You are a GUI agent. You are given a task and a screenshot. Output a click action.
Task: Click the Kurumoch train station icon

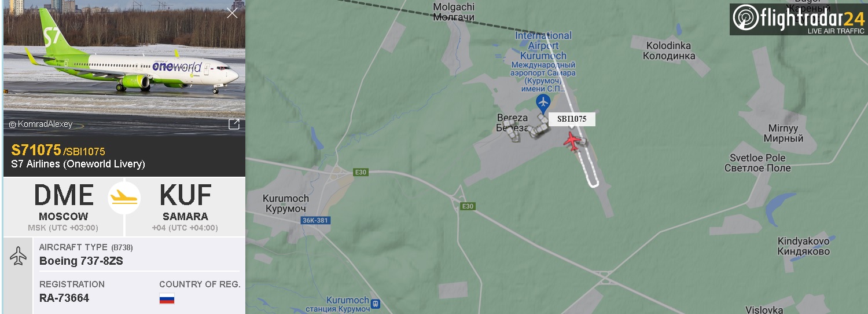(x=376, y=304)
